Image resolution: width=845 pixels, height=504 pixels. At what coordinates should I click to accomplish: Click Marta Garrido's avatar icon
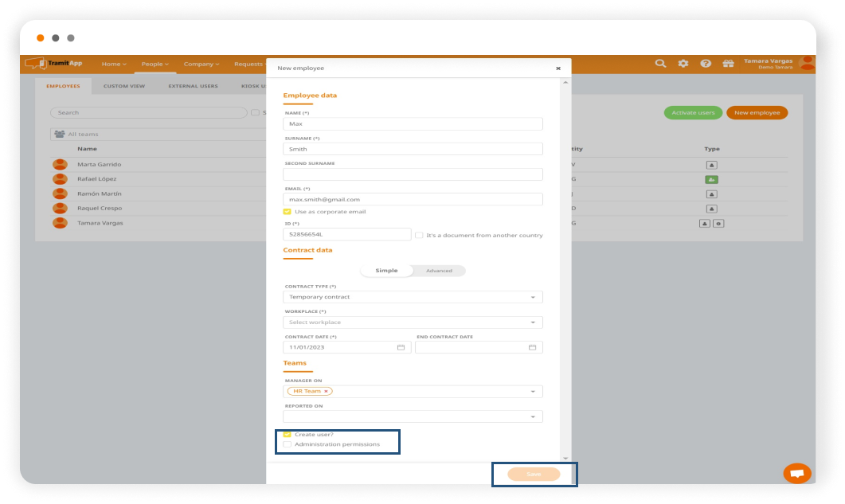(x=60, y=165)
